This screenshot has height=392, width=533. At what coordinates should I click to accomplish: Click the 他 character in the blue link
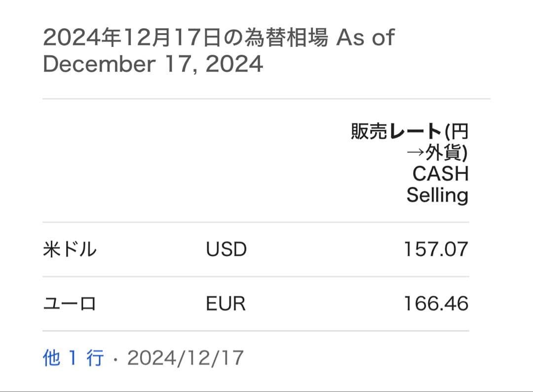[52, 358]
